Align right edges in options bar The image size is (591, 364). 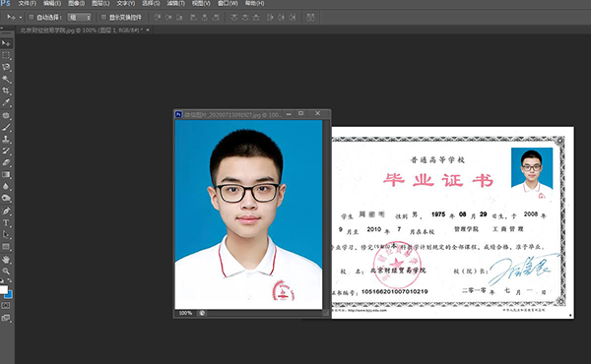click(216, 18)
